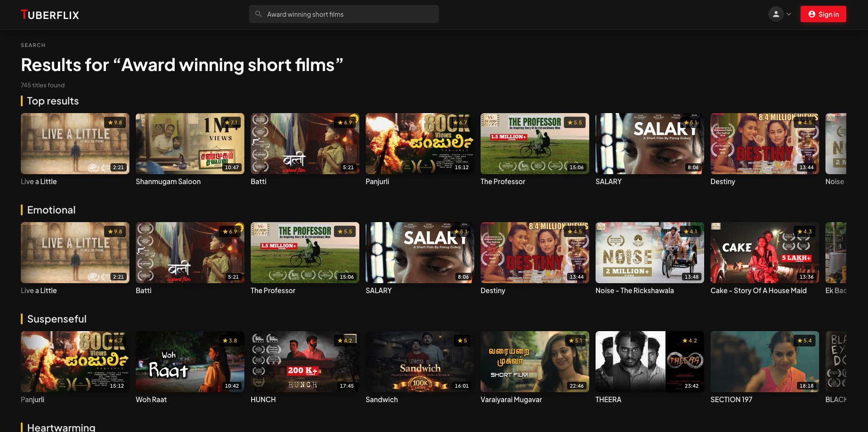Click Shanmugam Saloon title link
The width and height of the screenshot is (868, 432).
click(x=168, y=181)
